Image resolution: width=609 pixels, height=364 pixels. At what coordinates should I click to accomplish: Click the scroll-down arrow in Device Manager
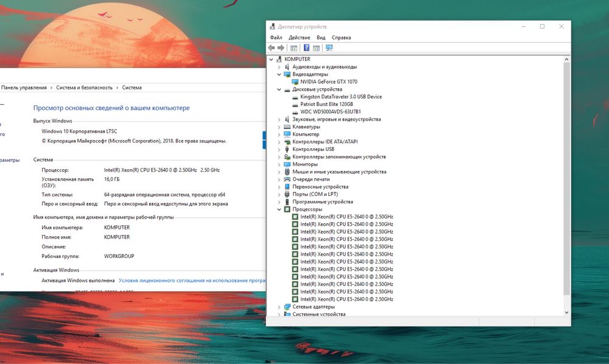566,312
